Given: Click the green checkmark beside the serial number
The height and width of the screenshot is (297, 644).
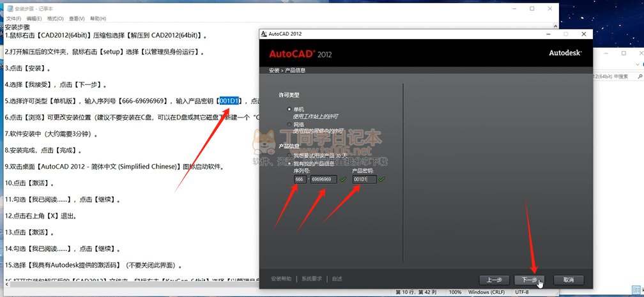Looking at the screenshot, I should (343, 179).
